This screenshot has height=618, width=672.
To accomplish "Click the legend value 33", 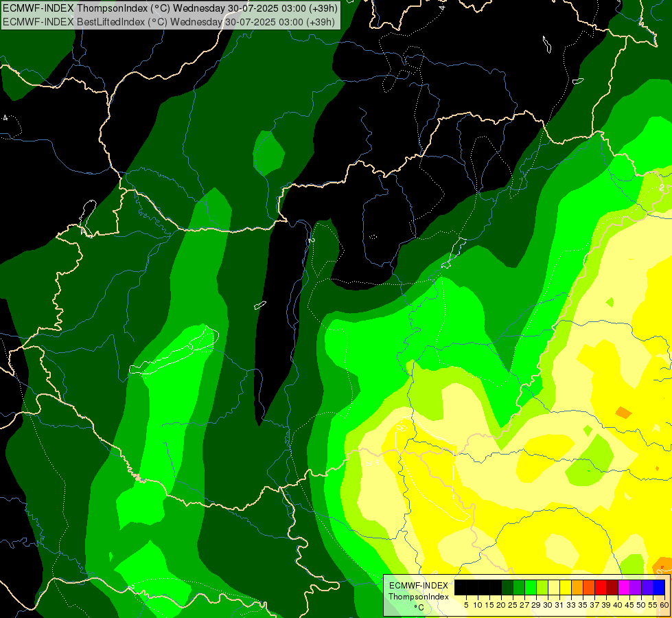I will coord(571,605).
